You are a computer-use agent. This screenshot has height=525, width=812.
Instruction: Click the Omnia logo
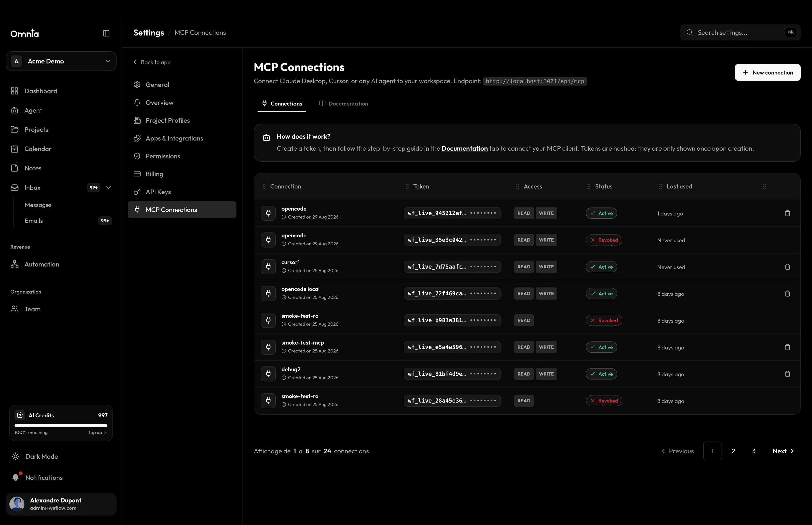(24, 33)
